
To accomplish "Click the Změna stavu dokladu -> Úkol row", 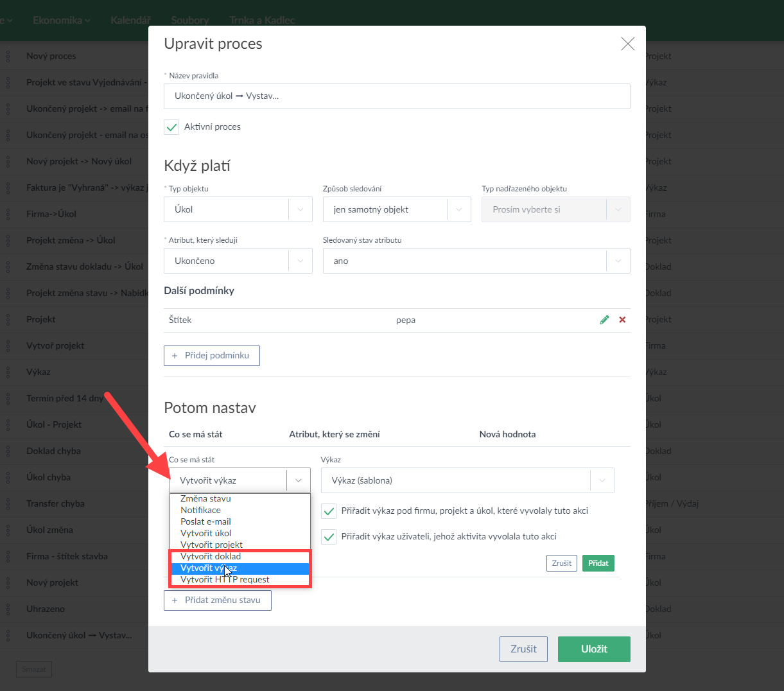I will point(85,267).
